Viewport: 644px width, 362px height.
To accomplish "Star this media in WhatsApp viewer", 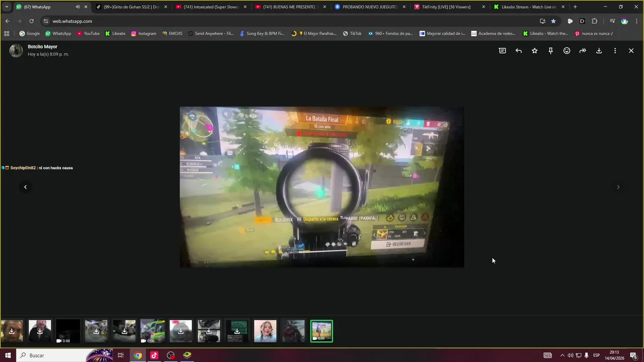I will point(534,51).
